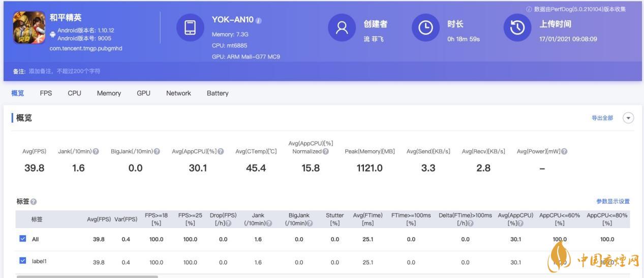Click help icon next to Avg(Power)[mW]
The image size is (644, 278).
click(x=564, y=152)
